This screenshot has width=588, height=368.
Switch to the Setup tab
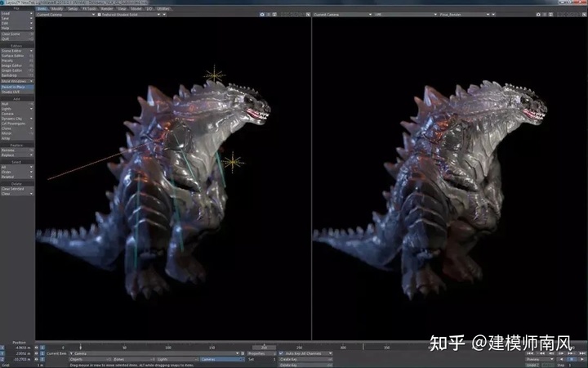click(x=73, y=9)
